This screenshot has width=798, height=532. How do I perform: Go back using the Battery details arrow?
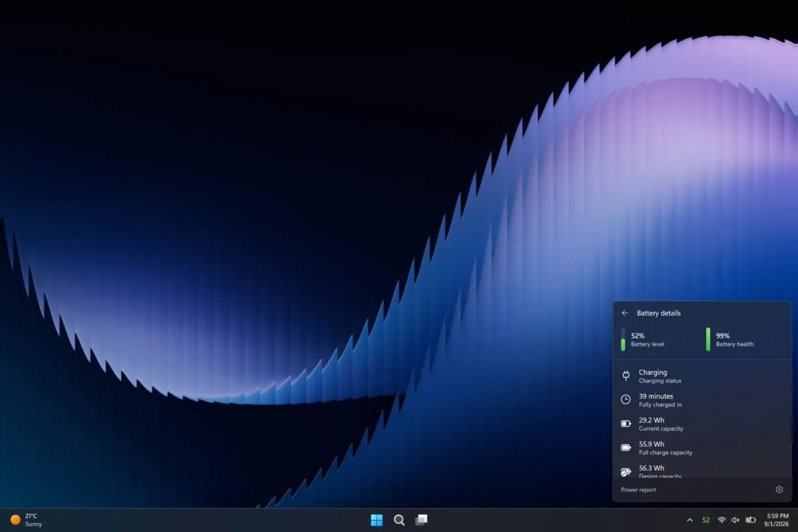(x=625, y=313)
